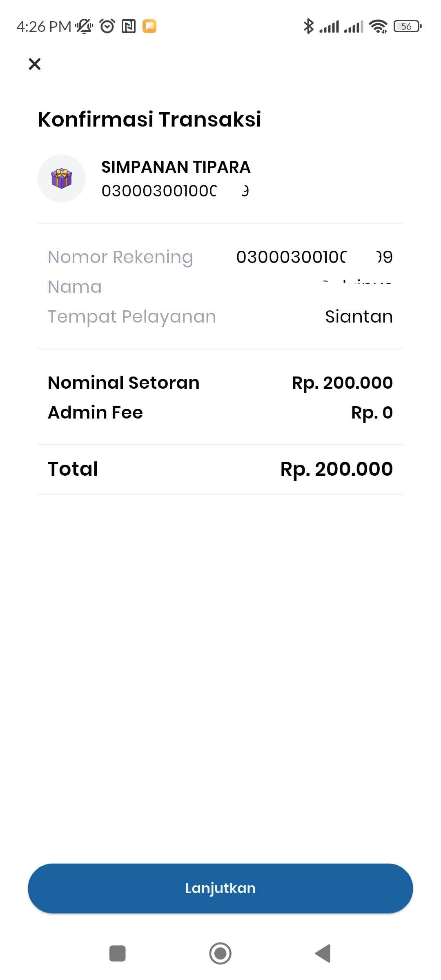Viewport: 441px width, 980px height.
Task: Tap the Android back triangle button
Action: (323, 953)
